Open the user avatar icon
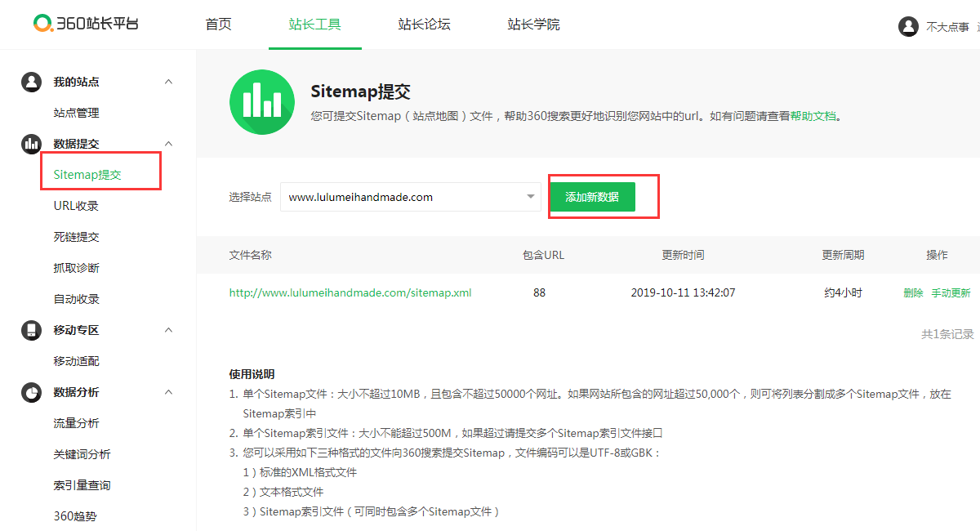 908,26
